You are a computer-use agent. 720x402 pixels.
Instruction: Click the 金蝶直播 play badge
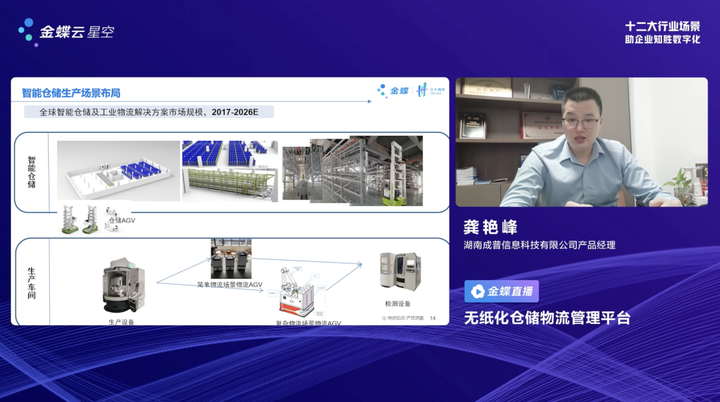(501, 291)
